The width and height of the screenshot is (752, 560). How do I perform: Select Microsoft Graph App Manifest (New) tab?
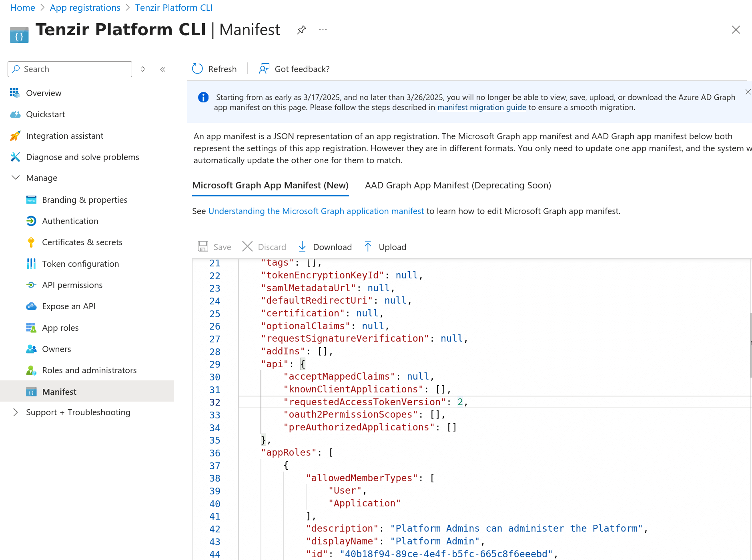[270, 185]
